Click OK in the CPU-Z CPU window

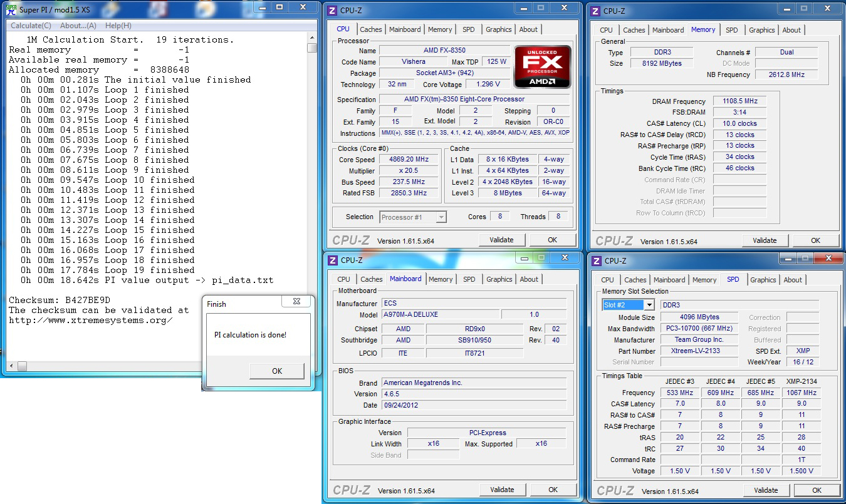click(x=552, y=240)
